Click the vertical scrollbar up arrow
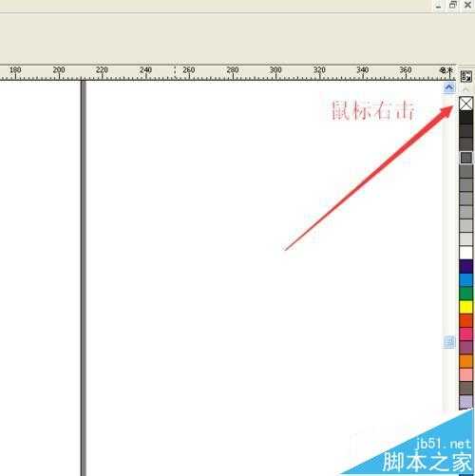 (449, 87)
